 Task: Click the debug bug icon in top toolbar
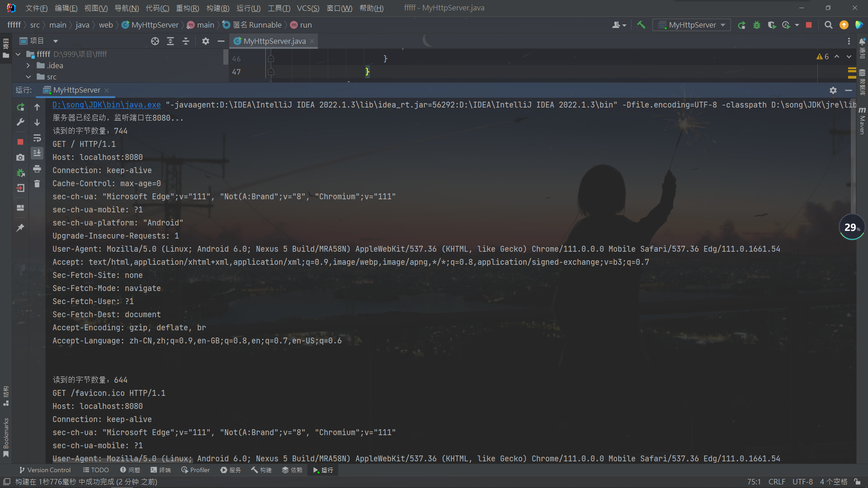(757, 25)
